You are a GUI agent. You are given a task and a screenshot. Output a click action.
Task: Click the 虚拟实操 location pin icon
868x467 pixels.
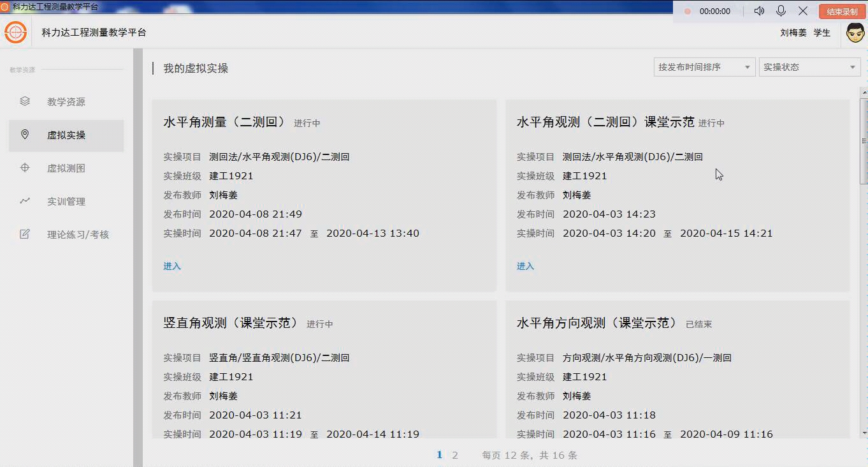click(24, 135)
